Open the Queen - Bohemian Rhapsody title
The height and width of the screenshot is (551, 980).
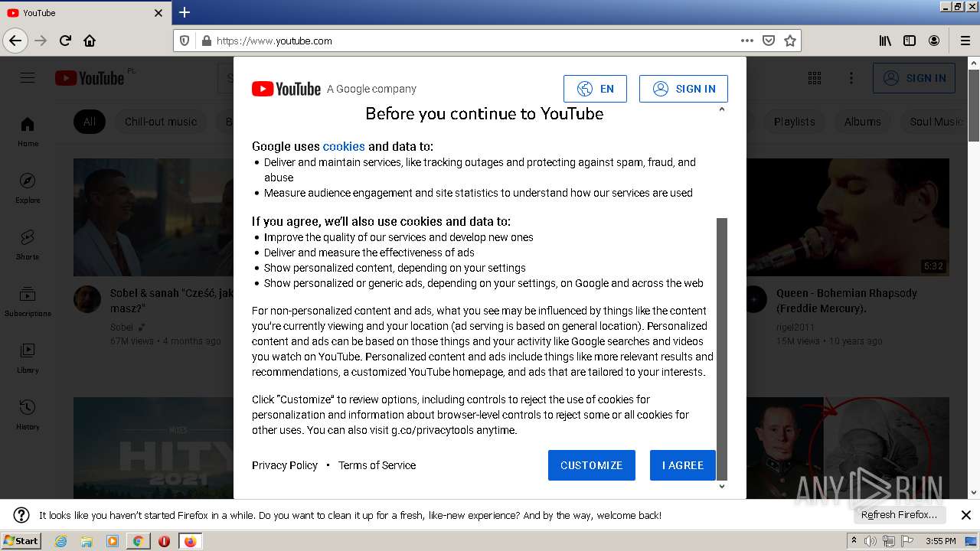[846, 301]
